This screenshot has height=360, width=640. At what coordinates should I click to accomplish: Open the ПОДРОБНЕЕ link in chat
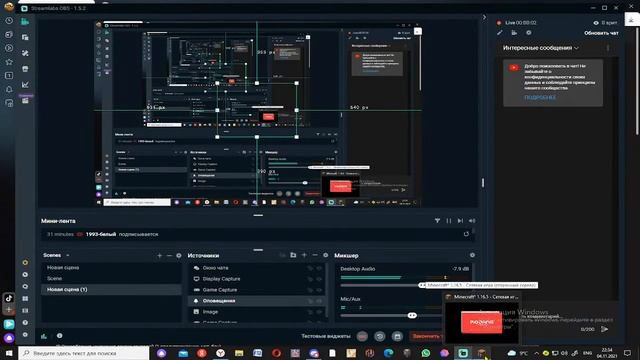click(540, 98)
